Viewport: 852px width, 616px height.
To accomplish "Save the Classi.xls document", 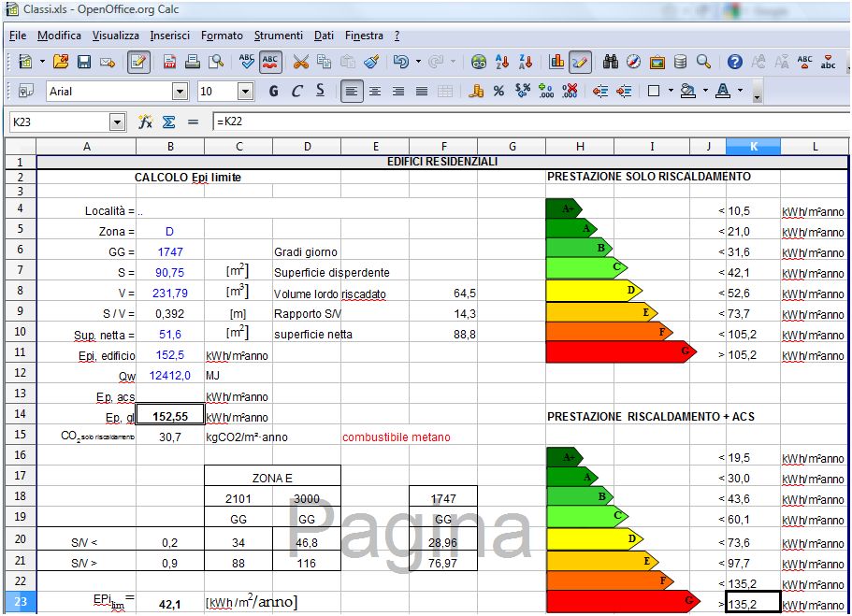I will point(83,62).
